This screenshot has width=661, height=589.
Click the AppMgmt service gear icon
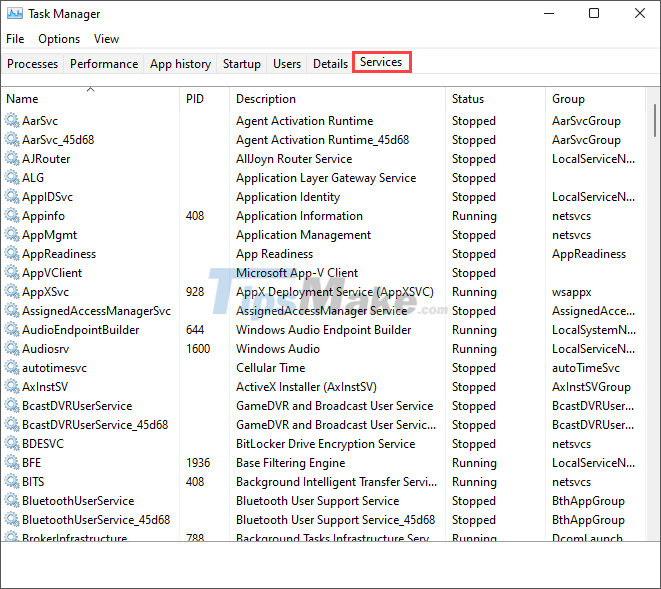coord(12,234)
